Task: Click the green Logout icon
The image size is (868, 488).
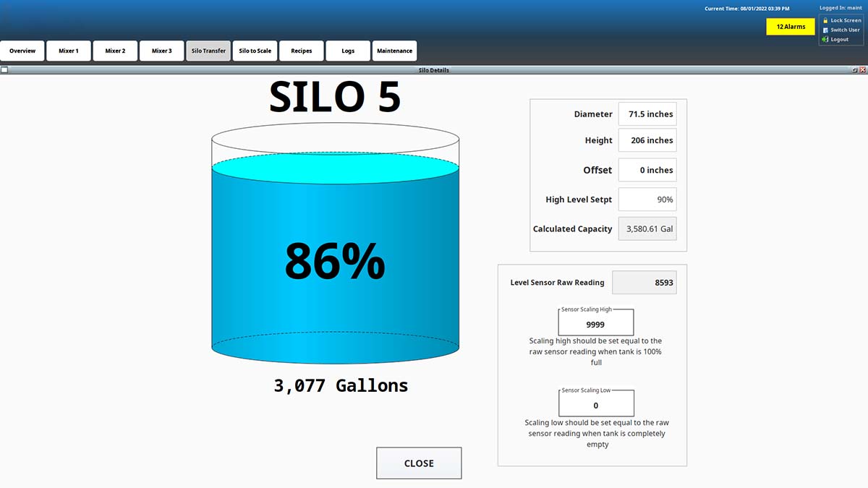Action: 825,39
